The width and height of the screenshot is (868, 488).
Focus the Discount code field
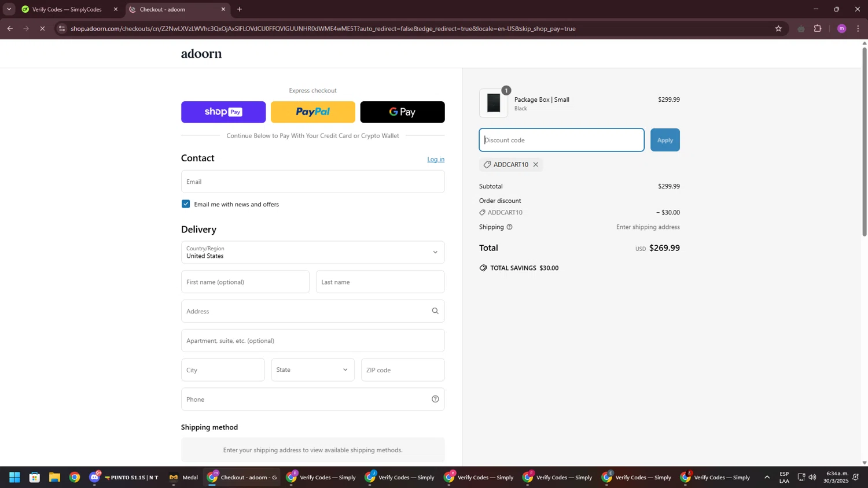(x=561, y=141)
